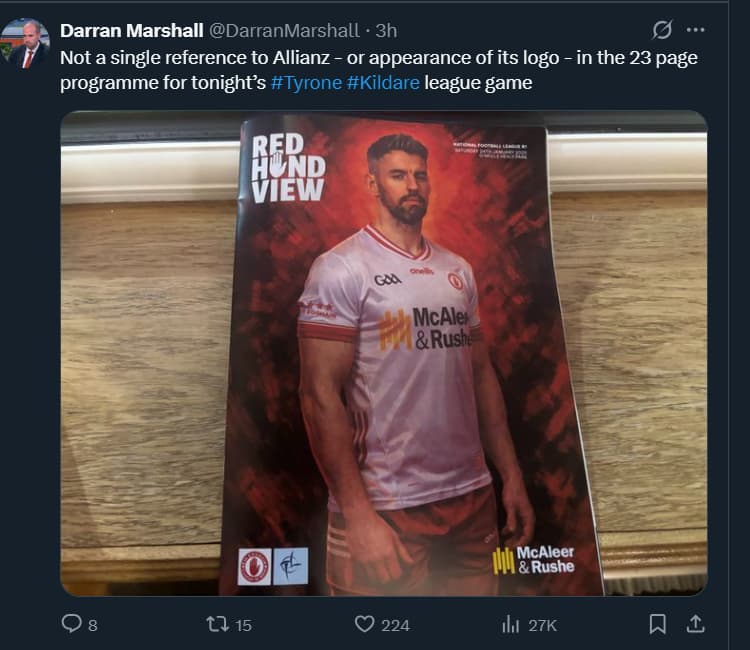The width and height of the screenshot is (750, 650).
Task: Enlarge the Red Hand View programme photo
Action: pyautogui.click(x=384, y=353)
